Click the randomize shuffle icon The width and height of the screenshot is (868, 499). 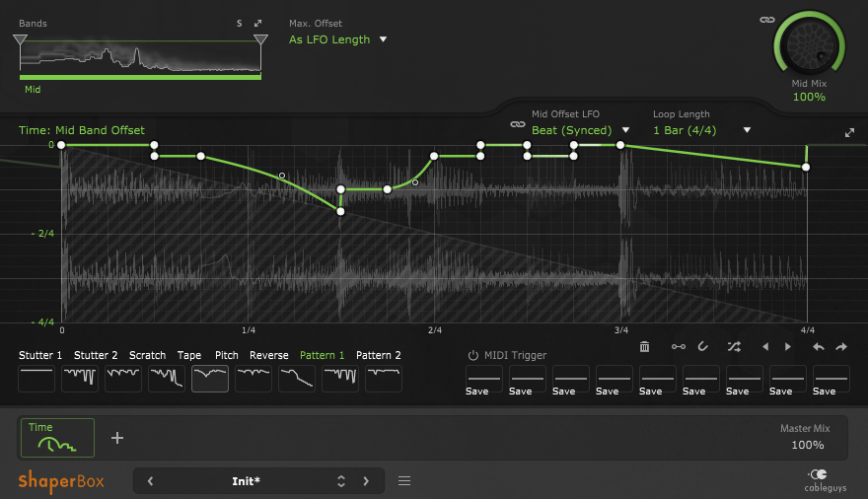tap(733, 347)
